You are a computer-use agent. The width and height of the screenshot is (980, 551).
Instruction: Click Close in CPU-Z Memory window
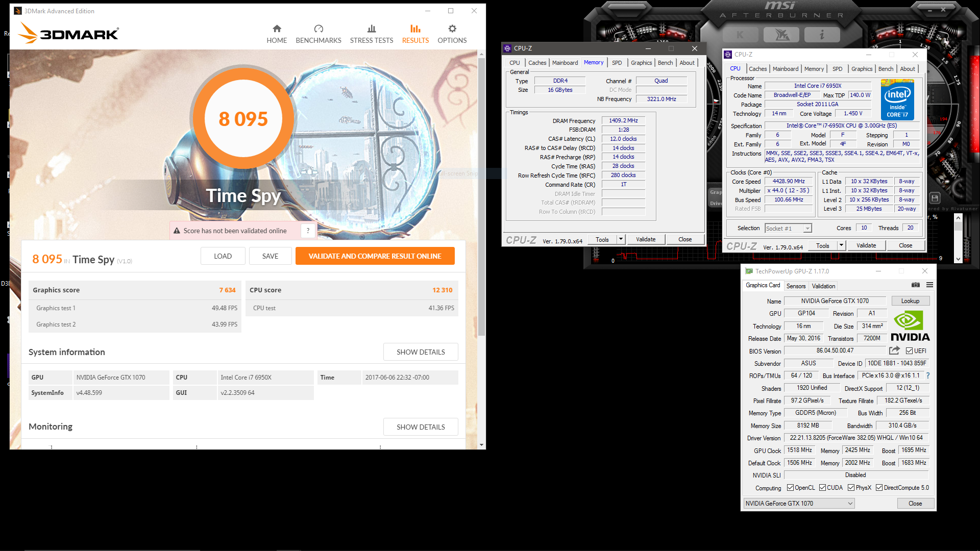tap(685, 239)
